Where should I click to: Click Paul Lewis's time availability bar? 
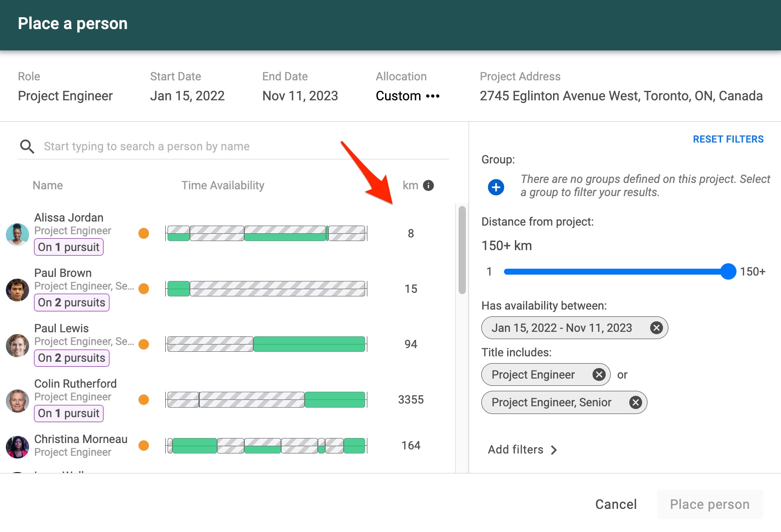(266, 344)
